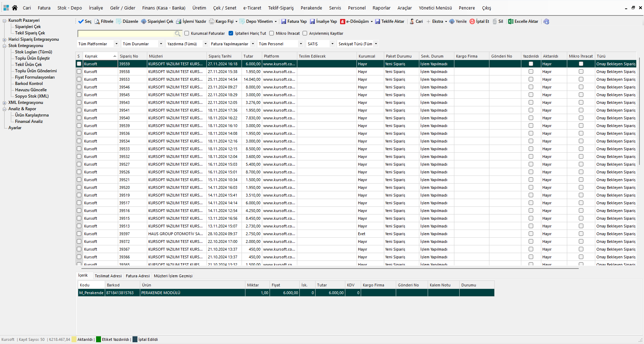Click the Aktarıldı yellow legend swatch
This screenshot has width=644, height=344.
[x=74, y=339]
